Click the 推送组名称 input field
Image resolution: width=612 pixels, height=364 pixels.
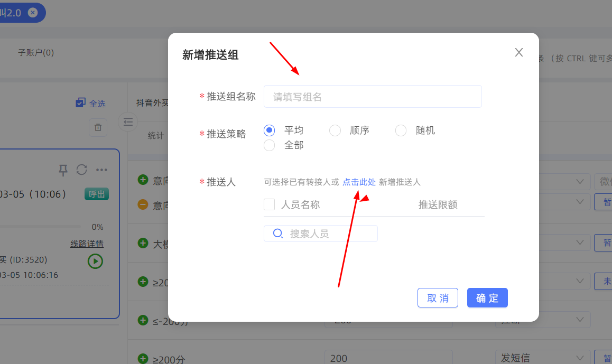point(373,97)
